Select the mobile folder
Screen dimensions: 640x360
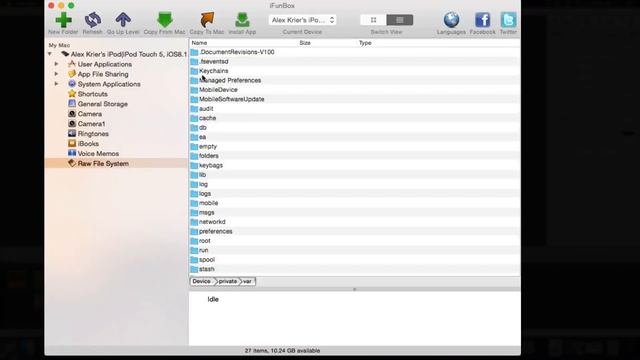pos(355,203)
